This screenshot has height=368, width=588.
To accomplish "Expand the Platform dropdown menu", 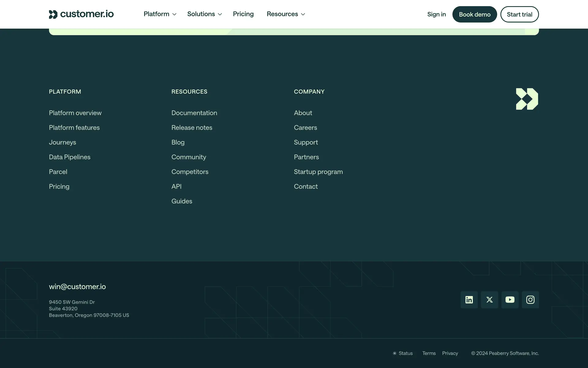I will pyautogui.click(x=160, y=14).
